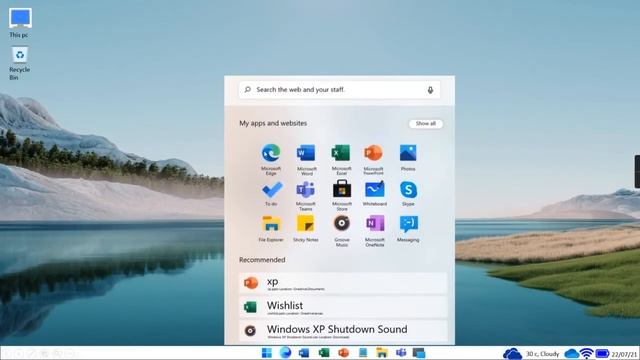Click the search the web and your stuff field
Image resolution: width=640 pixels, height=360 pixels.
339,90
